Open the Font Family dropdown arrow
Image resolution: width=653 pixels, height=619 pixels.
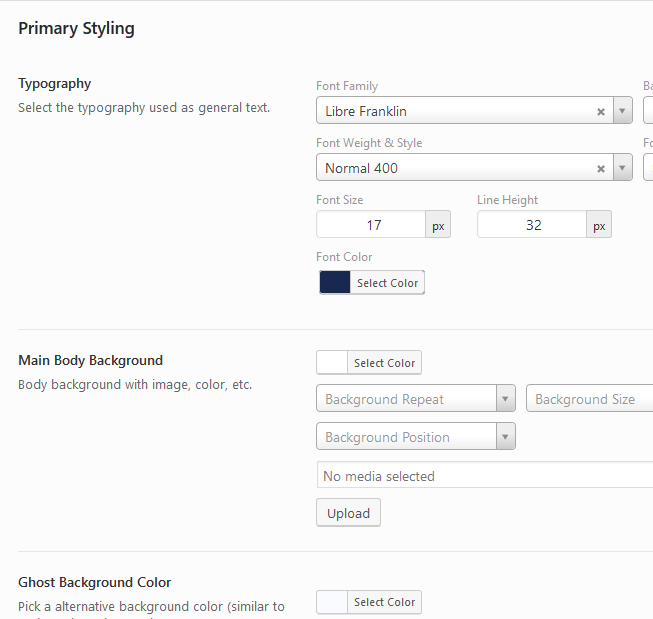(x=622, y=111)
